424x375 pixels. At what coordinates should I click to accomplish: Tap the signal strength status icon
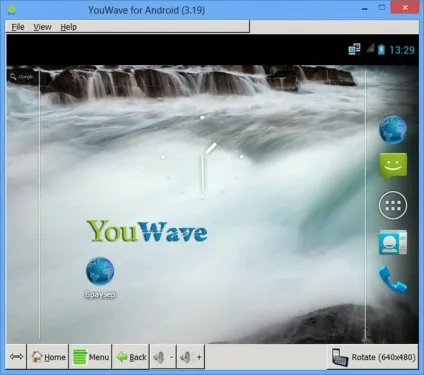pyautogui.click(x=370, y=48)
